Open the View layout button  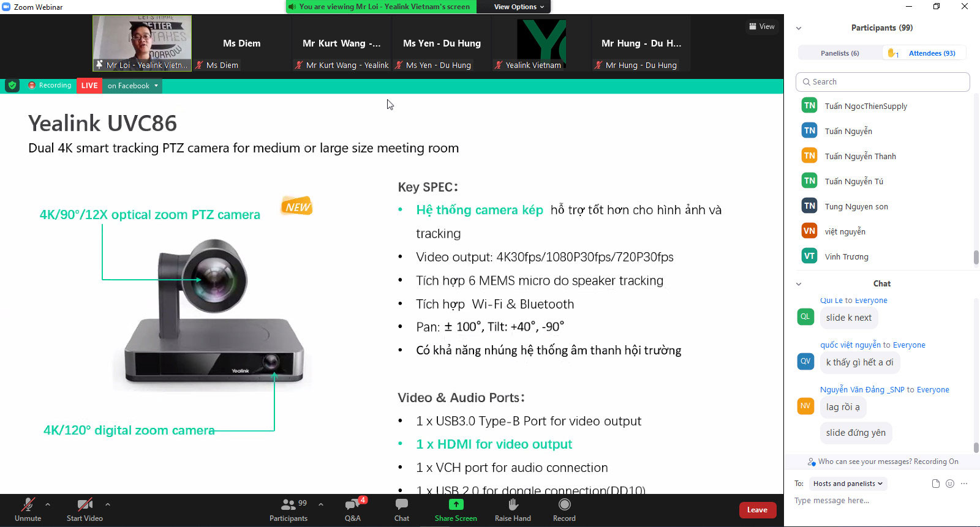762,26
